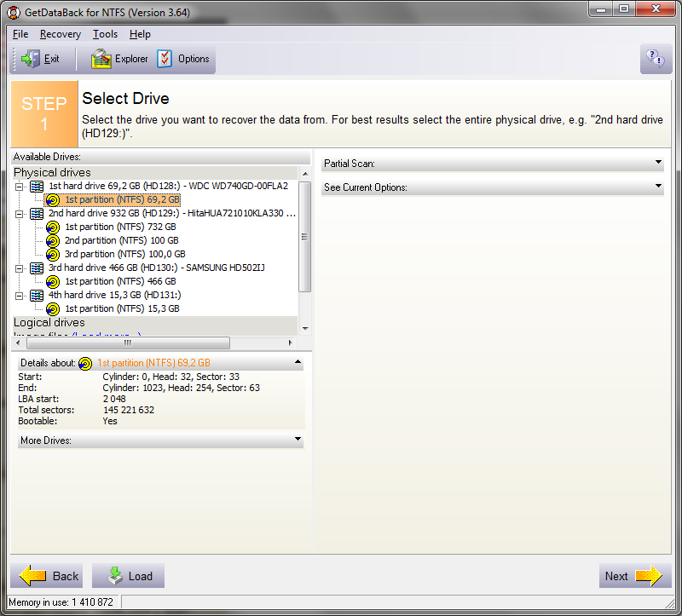
Task: Minimize the GetDataBack window
Action: coord(601,9)
